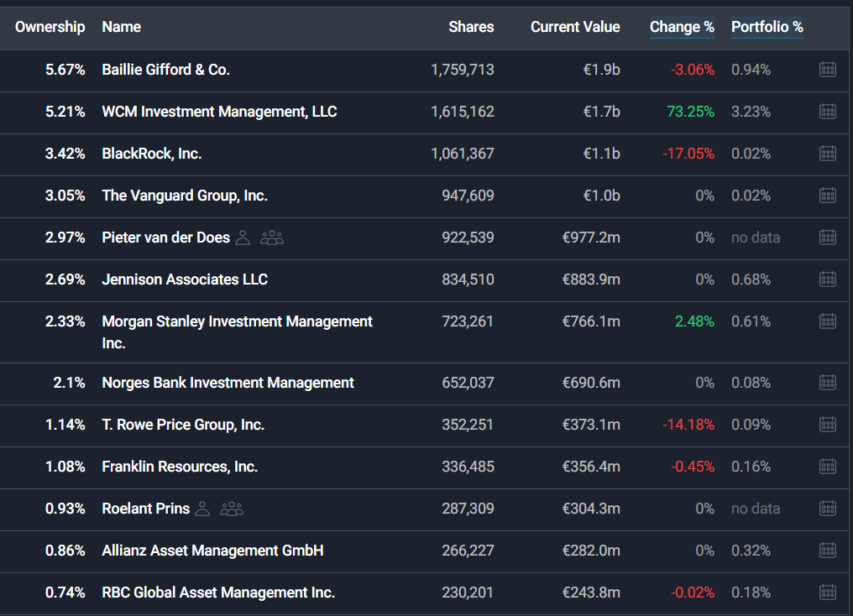
Task: Select Morgan Stanley Investment Management Inc. name
Action: click(238, 332)
